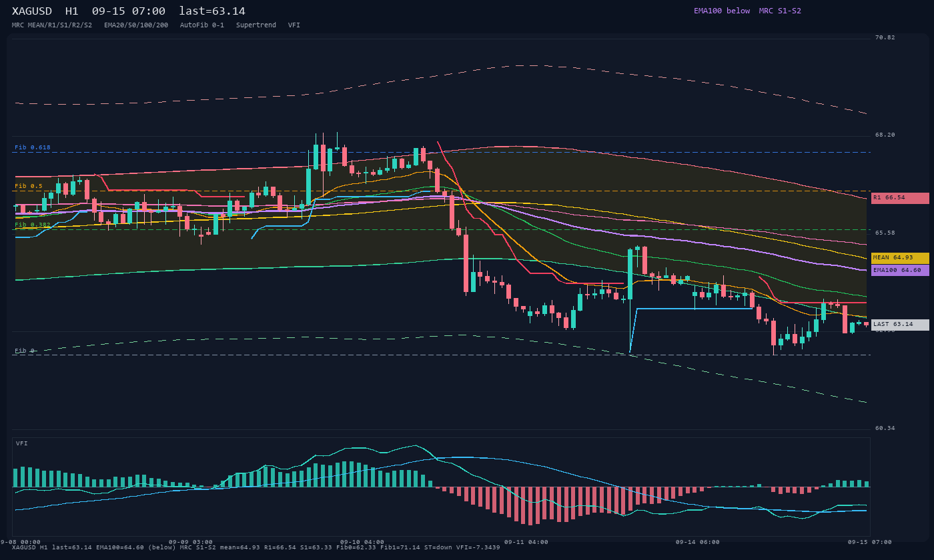Click the 'EMA100 64.60' purple price tag
Screen dimensions: 934x560
pyautogui.click(x=900, y=270)
